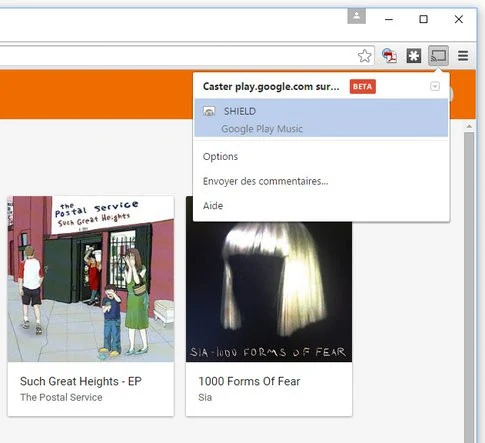Click the Such Great Heights - EP title
485x443 pixels.
coord(81,381)
